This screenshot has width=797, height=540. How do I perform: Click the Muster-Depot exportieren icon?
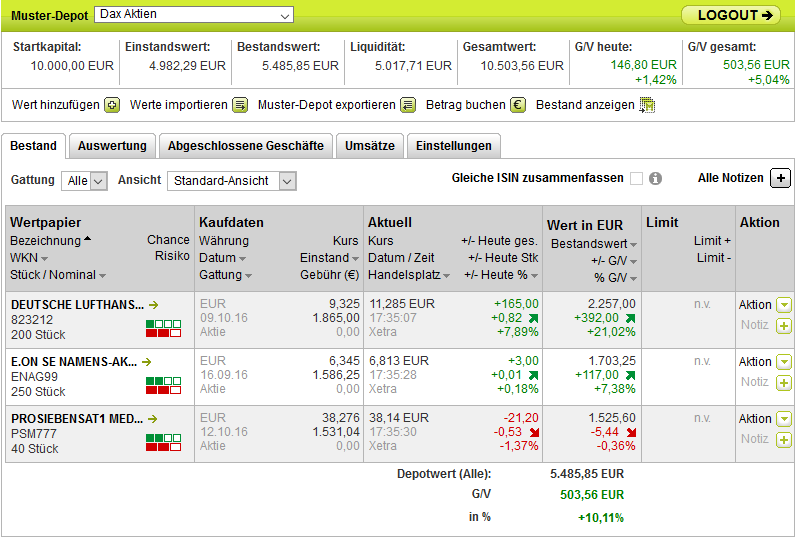pyautogui.click(x=408, y=105)
